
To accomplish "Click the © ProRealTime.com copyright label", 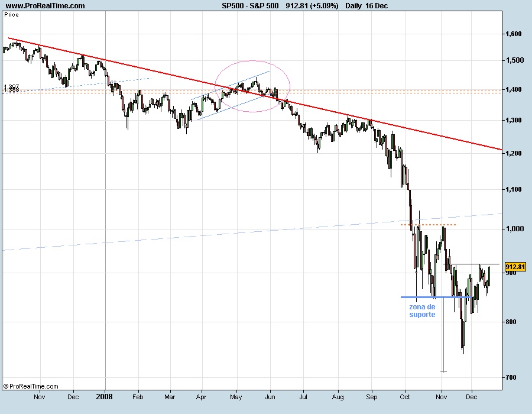I will click(31, 386).
